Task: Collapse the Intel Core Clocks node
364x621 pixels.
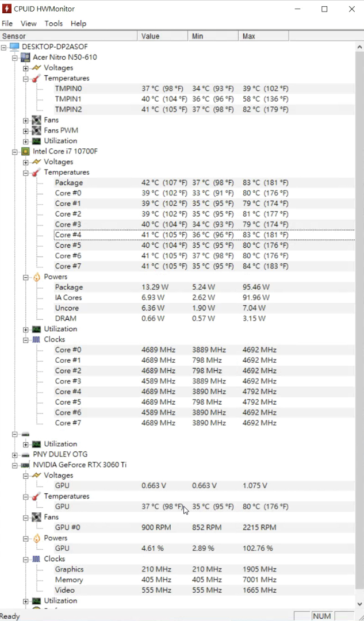Action: (x=26, y=340)
